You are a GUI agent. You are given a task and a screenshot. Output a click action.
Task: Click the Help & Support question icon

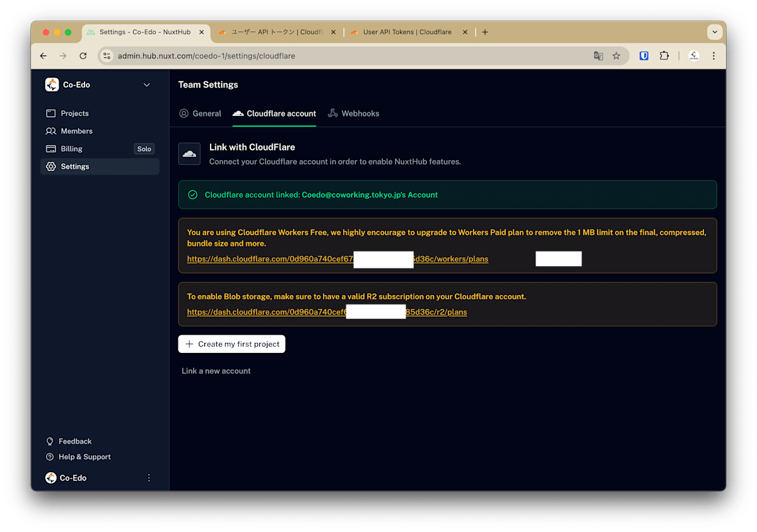tap(50, 457)
